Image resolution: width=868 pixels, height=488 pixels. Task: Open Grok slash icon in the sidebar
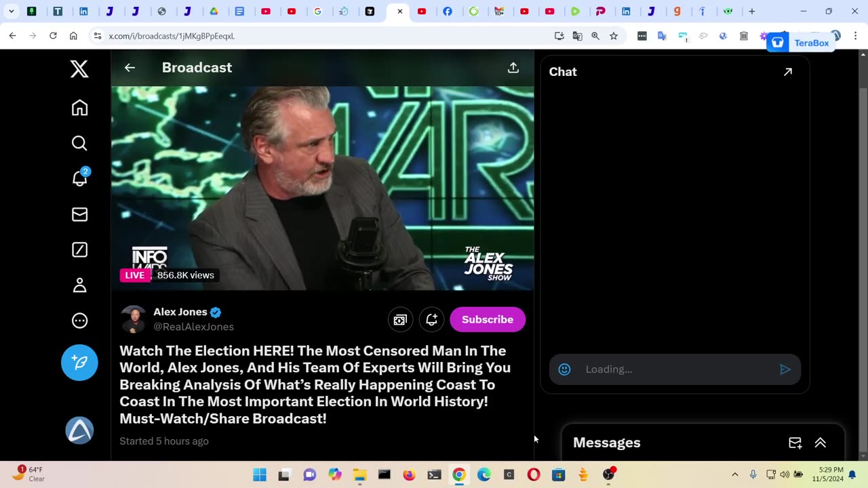pyautogui.click(x=79, y=249)
